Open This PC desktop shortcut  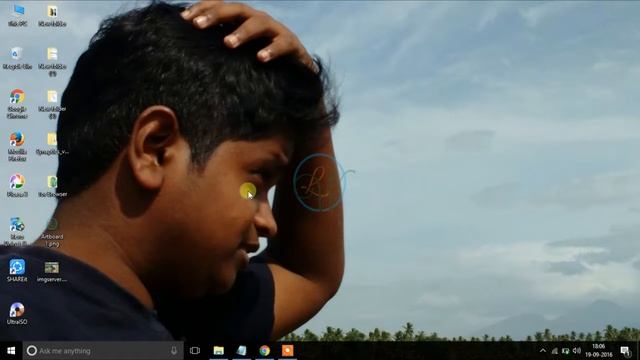tap(18, 16)
